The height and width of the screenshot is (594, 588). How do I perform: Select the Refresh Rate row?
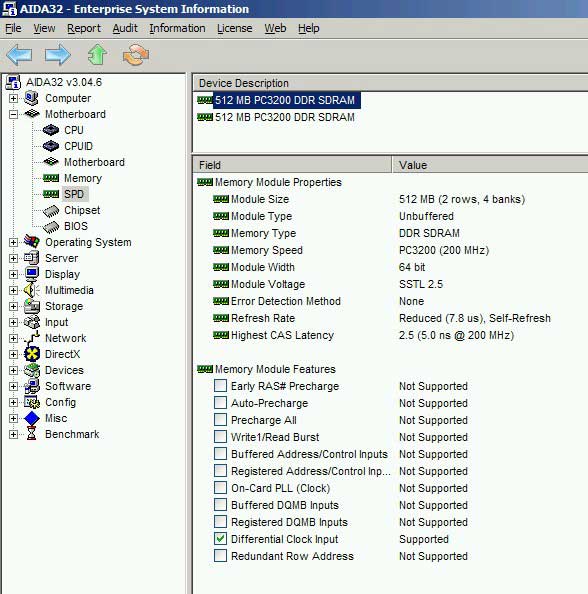(x=391, y=318)
